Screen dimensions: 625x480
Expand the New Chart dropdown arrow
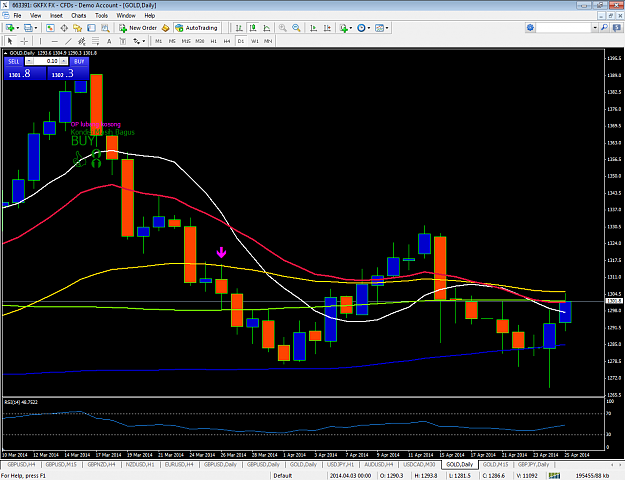click(18, 28)
